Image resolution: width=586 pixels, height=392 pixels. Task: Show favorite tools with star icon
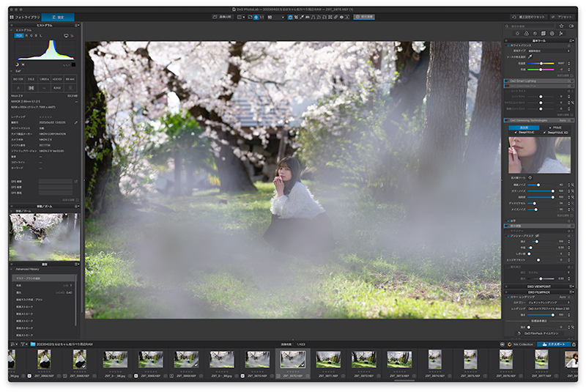(x=561, y=26)
